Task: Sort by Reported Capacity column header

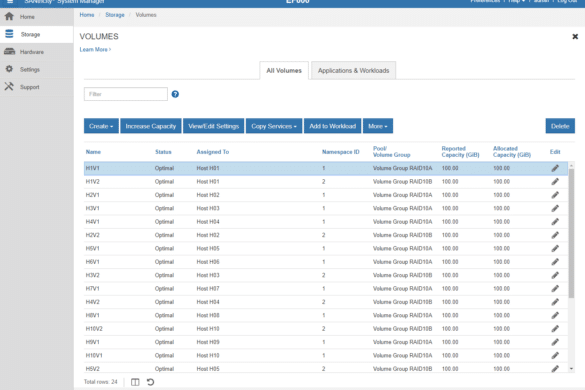Action: [460, 152]
